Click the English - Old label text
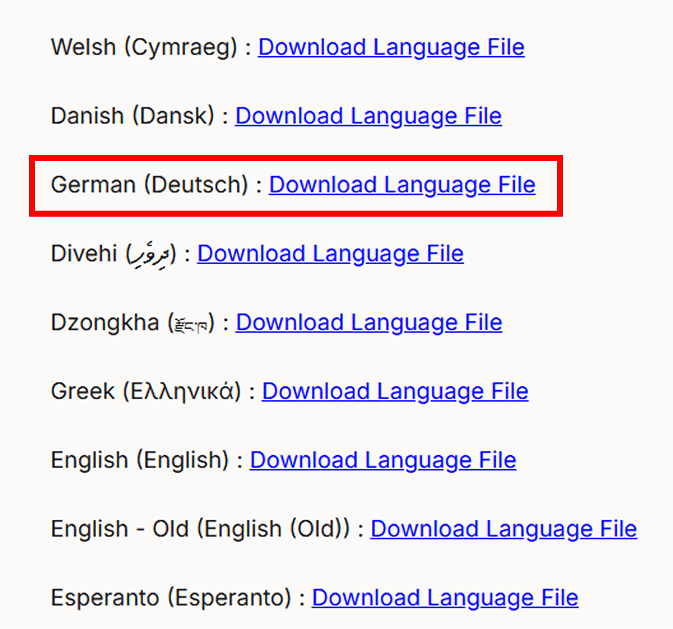 point(200,530)
